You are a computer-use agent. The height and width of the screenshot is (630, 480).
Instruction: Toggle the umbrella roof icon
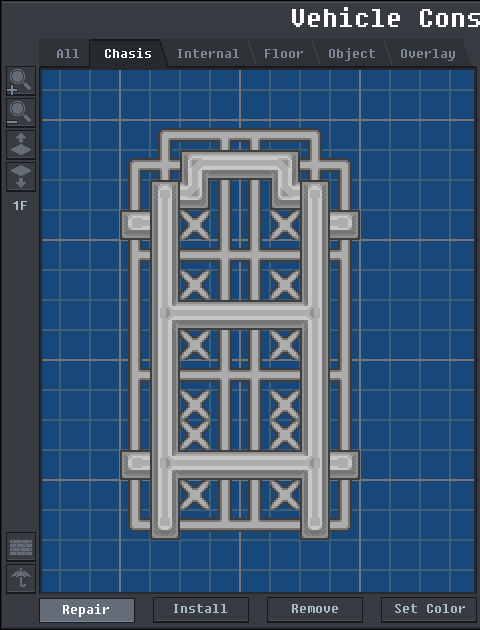pos(21,579)
